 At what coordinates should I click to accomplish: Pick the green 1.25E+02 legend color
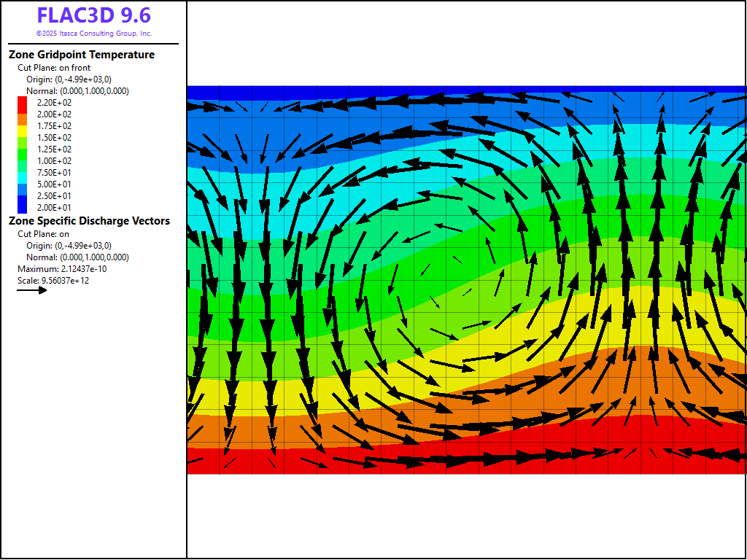coord(22,149)
